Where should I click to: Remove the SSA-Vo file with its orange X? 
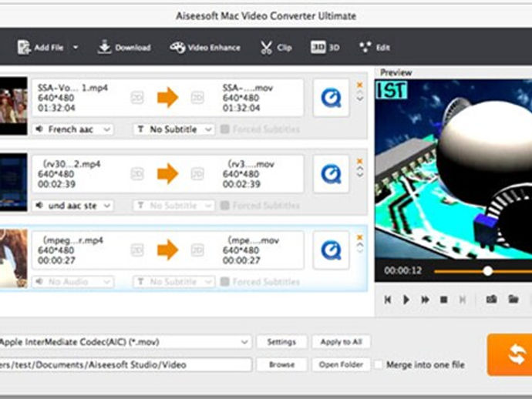(359, 85)
